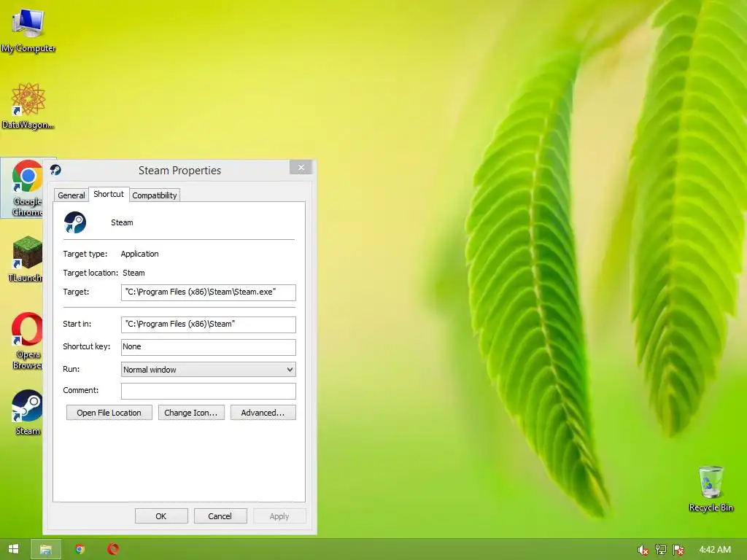Switch to the General tab

[x=71, y=195]
